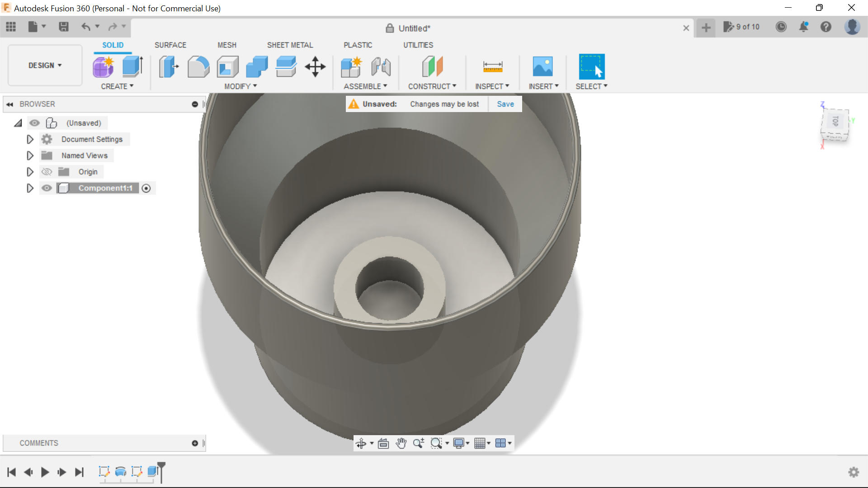Select the Fillet tool
The width and height of the screenshot is (868, 488).
click(198, 66)
